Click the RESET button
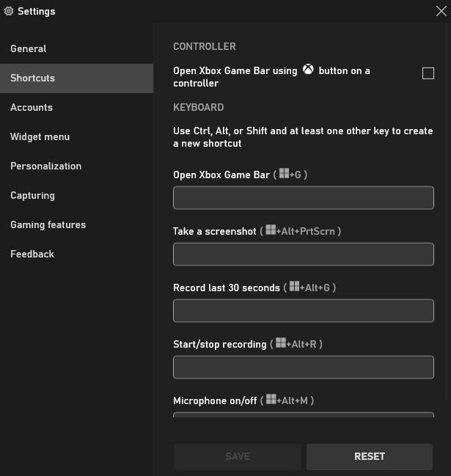Image resolution: width=451 pixels, height=476 pixels. [370, 456]
